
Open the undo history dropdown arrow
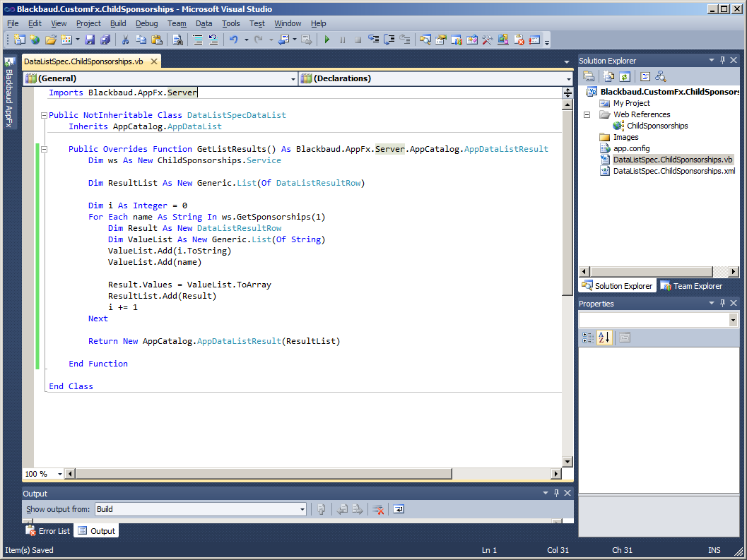coord(247,40)
